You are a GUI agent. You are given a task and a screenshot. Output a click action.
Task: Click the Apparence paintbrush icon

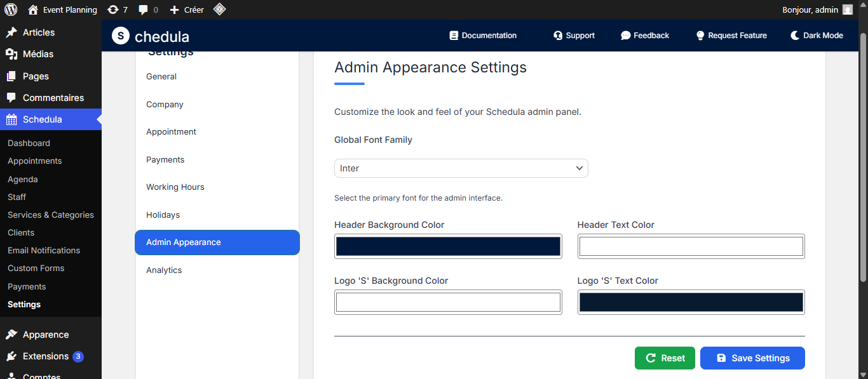point(11,335)
